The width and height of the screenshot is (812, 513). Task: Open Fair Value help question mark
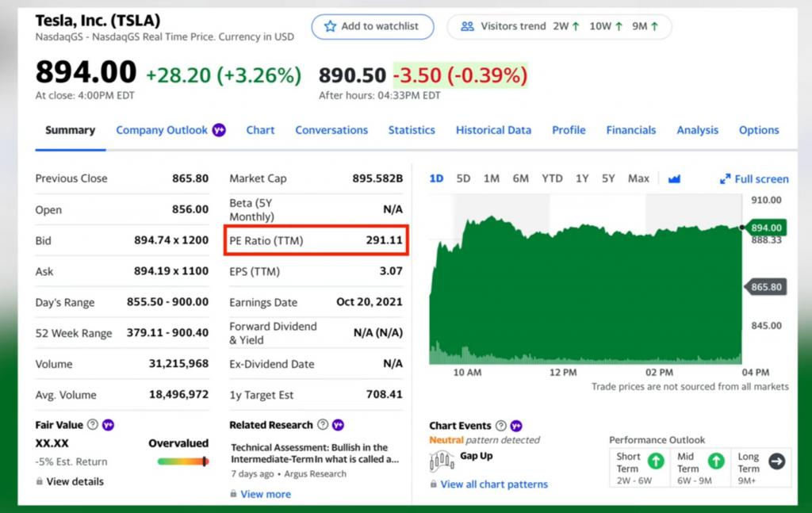[92, 424]
